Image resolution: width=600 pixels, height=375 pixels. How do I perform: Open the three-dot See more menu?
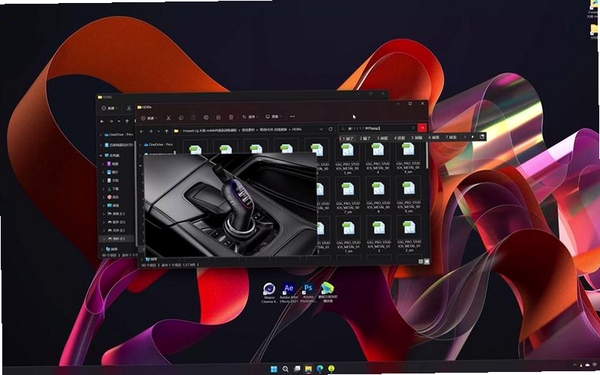[x=292, y=117]
